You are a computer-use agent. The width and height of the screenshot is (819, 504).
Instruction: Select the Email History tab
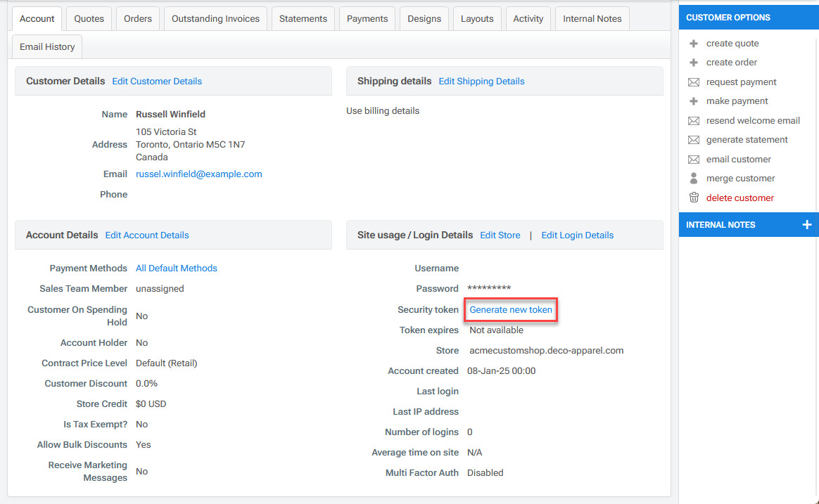pyautogui.click(x=47, y=47)
